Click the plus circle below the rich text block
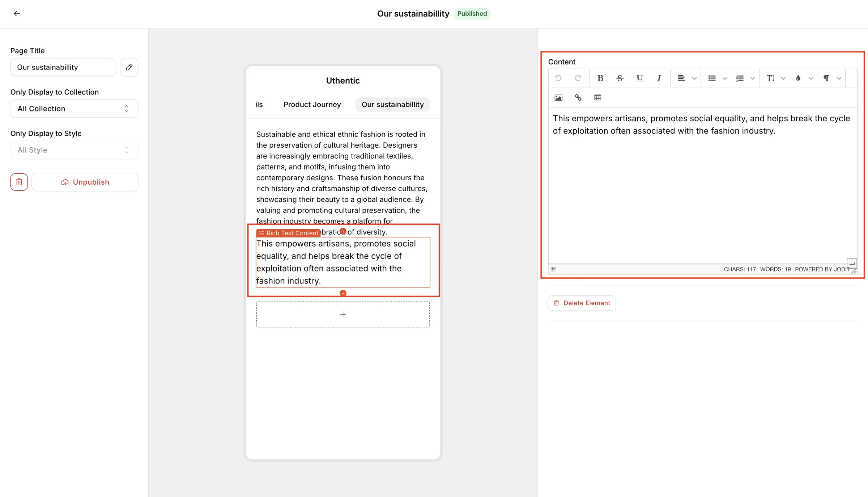The width and height of the screenshot is (868, 497). [x=343, y=293]
